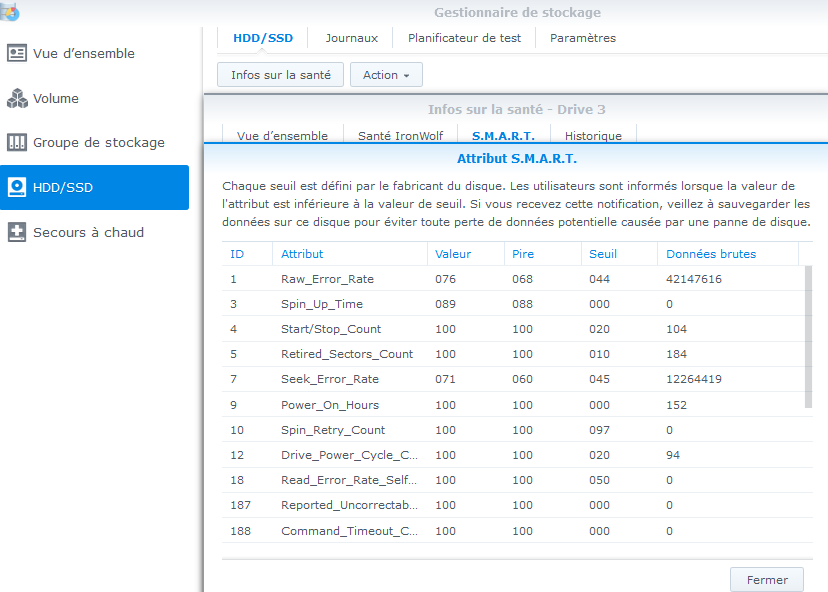Switch to the Journaux tab
Screen dimensions: 828x592
coord(352,38)
